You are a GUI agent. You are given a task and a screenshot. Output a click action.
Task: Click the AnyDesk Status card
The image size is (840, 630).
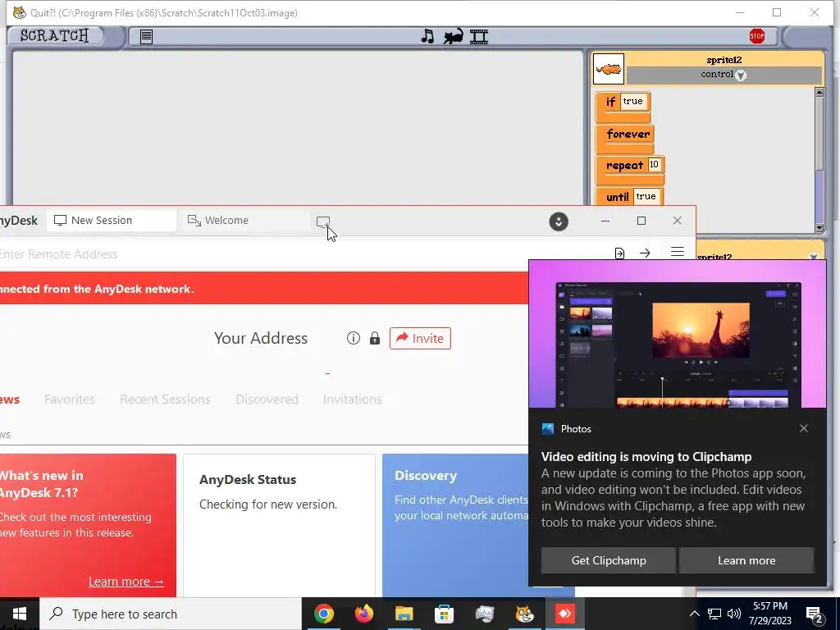click(279, 525)
